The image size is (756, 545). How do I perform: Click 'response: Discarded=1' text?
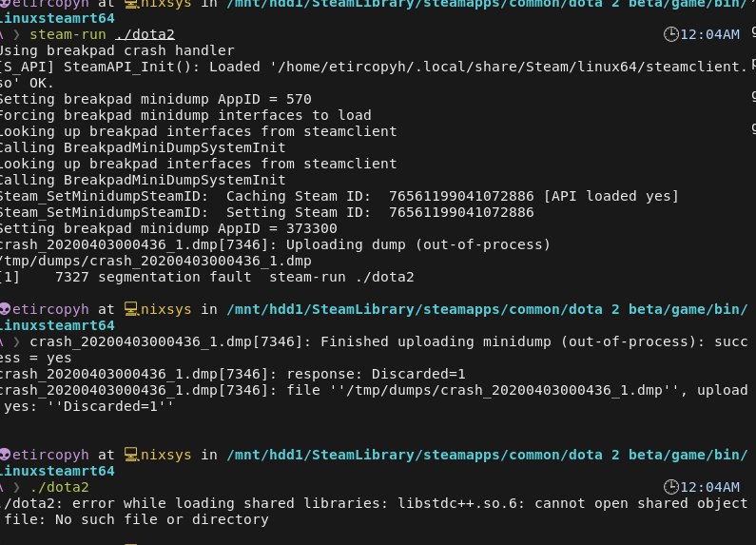(376, 374)
